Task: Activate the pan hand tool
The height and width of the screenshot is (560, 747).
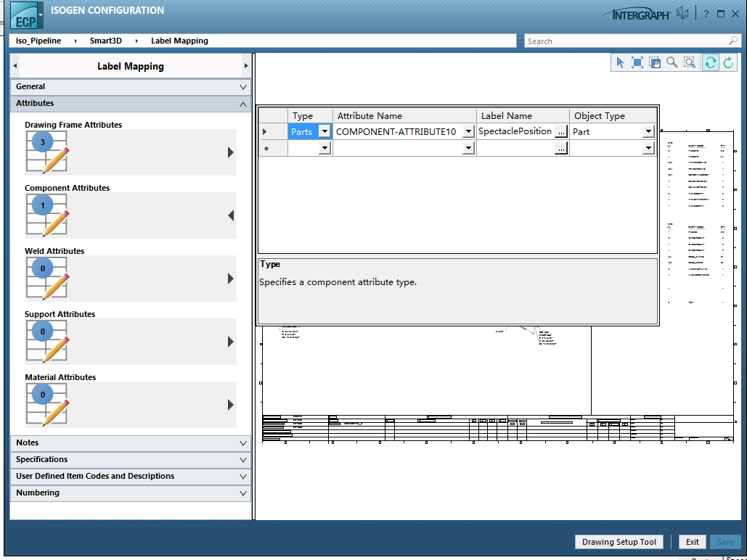Action: click(x=655, y=62)
